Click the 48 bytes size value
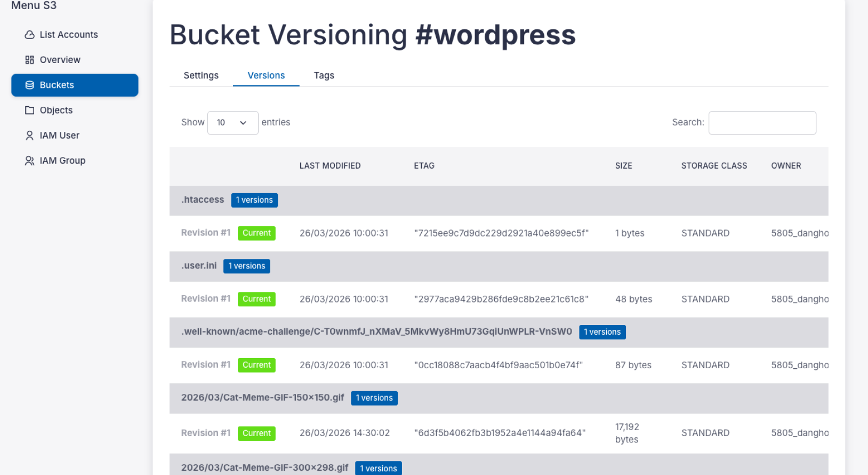Viewport: 868px width, 475px height. (x=634, y=299)
